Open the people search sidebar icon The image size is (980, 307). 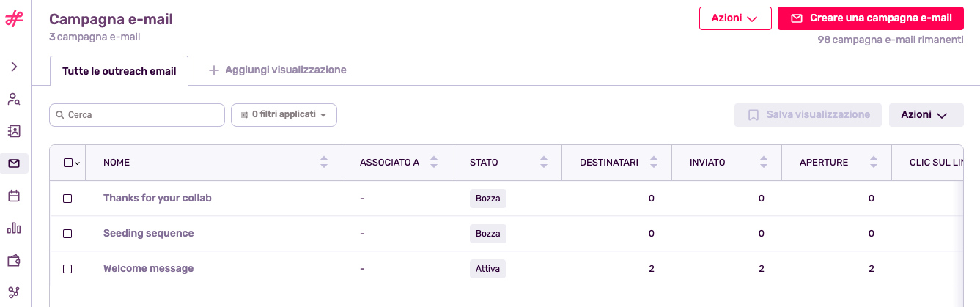coord(14,99)
